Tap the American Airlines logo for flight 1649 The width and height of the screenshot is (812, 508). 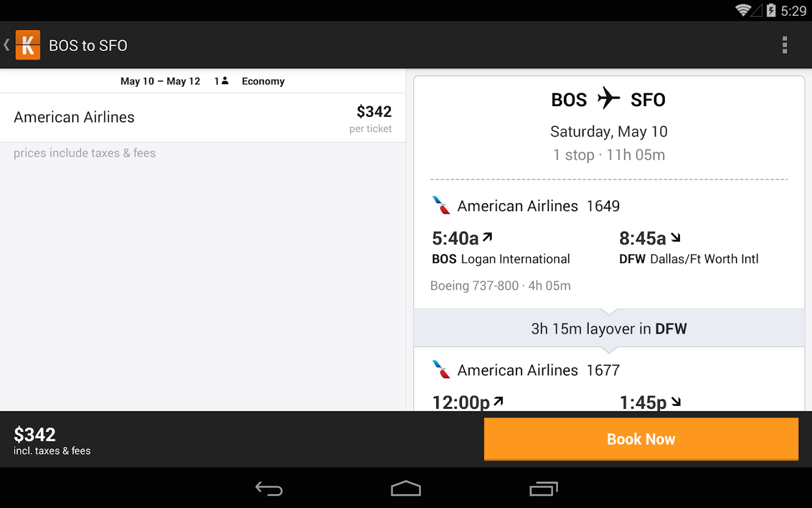(x=441, y=205)
